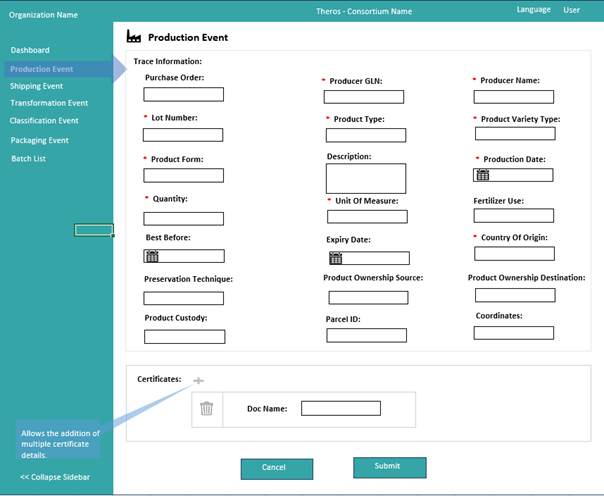Go to Dashboard in sidebar

pyautogui.click(x=30, y=50)
